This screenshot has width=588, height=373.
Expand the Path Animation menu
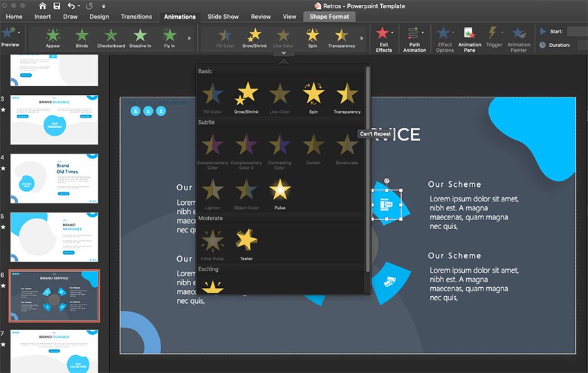coord(414,38)
